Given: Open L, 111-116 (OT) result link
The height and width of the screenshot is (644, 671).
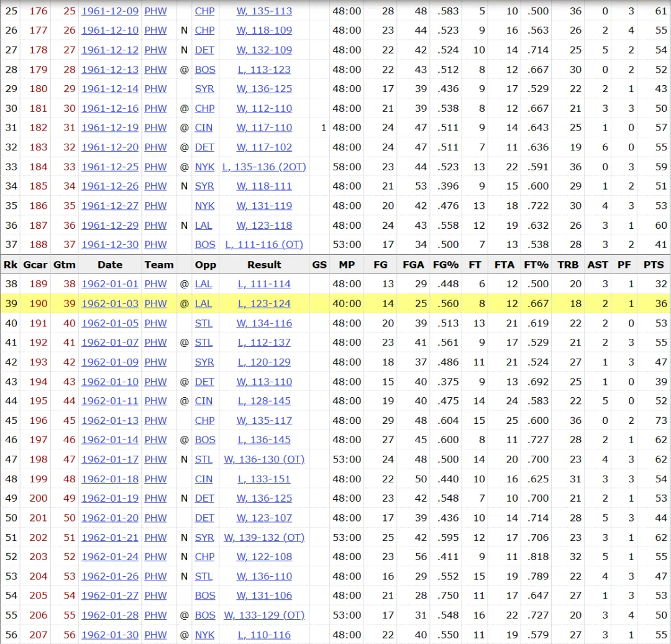Looking at the screenshot, I should tap(264, 244).
